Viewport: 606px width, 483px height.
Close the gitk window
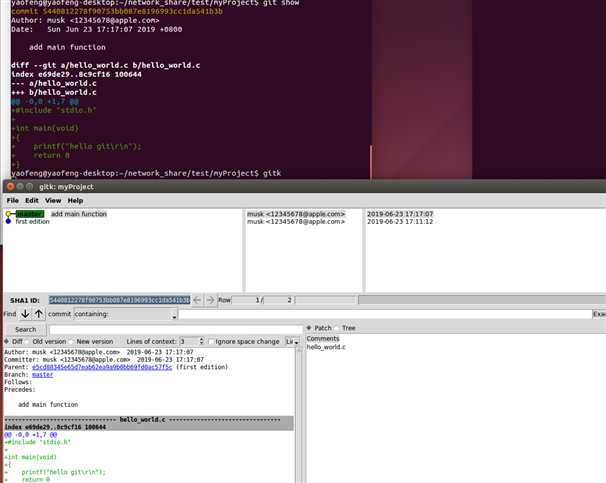point(10,187)
